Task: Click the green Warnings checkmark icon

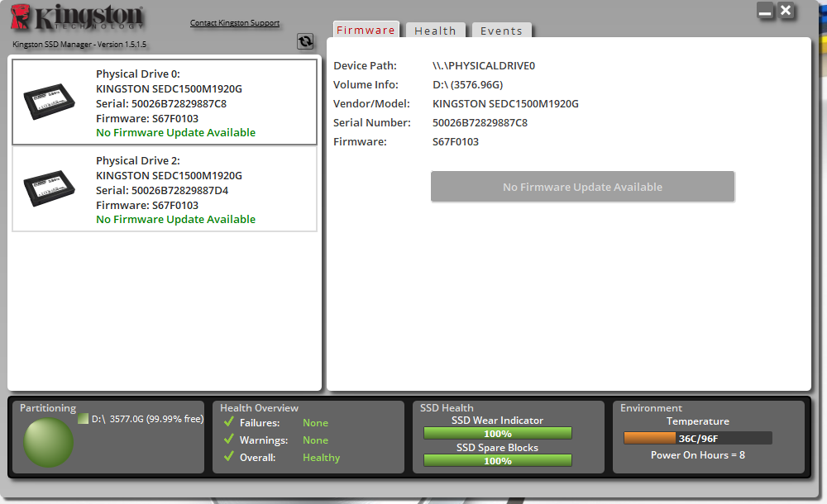Action: click(229, 440)
